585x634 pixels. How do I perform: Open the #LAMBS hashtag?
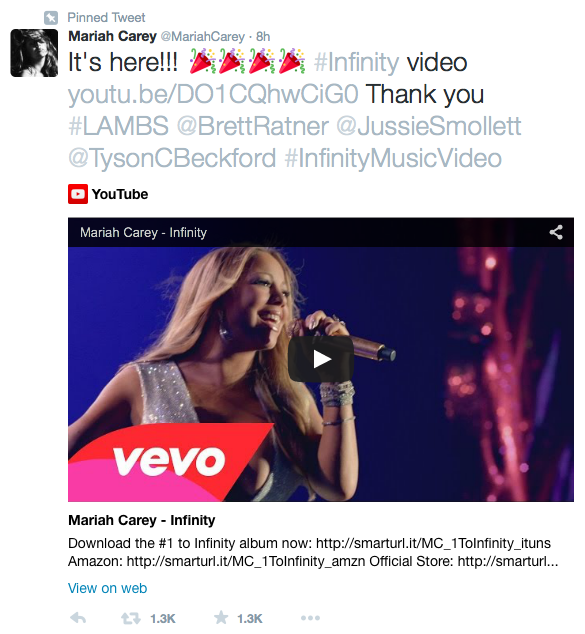(118, 125)
